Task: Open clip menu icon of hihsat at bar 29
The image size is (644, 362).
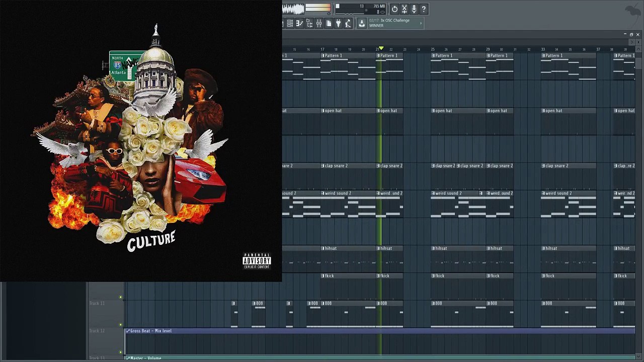Action: (x=489, y=248)
